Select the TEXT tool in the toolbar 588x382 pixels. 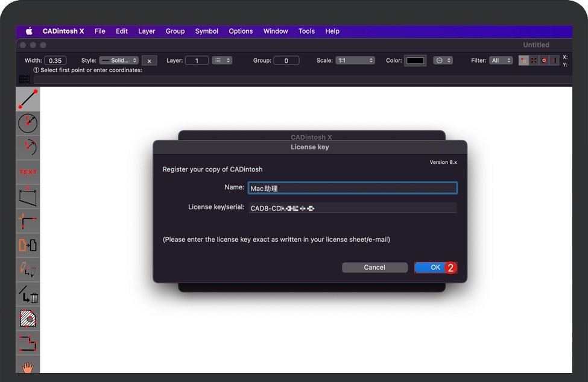pos(28,172)
